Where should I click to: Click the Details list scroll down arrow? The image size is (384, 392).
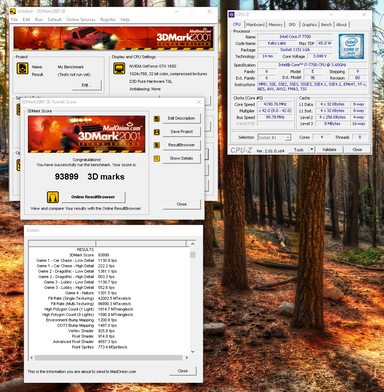pyautogui.click(x=192, y=351)
